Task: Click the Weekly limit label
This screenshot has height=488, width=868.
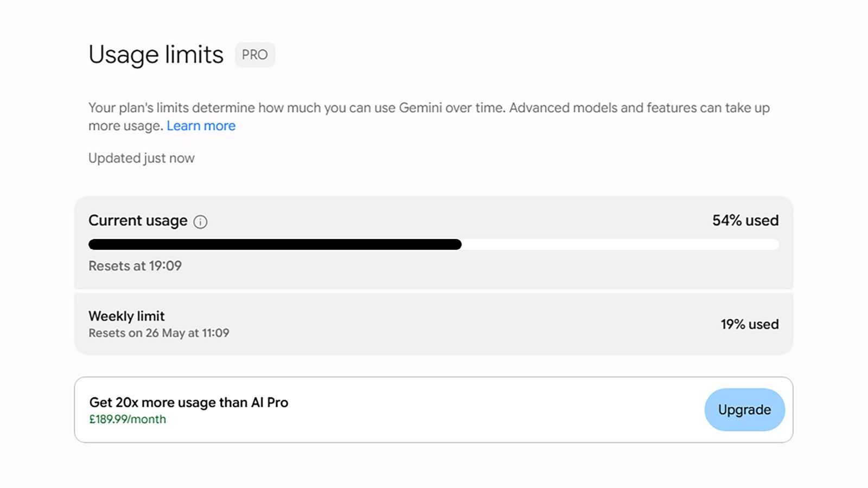Action: [126, 316]
